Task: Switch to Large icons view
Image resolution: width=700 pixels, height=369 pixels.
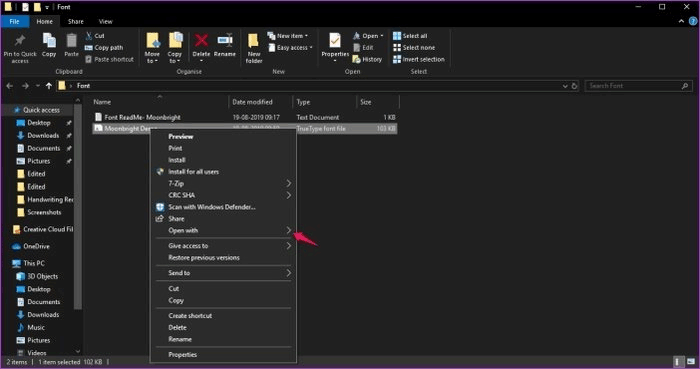Action: 691,361
